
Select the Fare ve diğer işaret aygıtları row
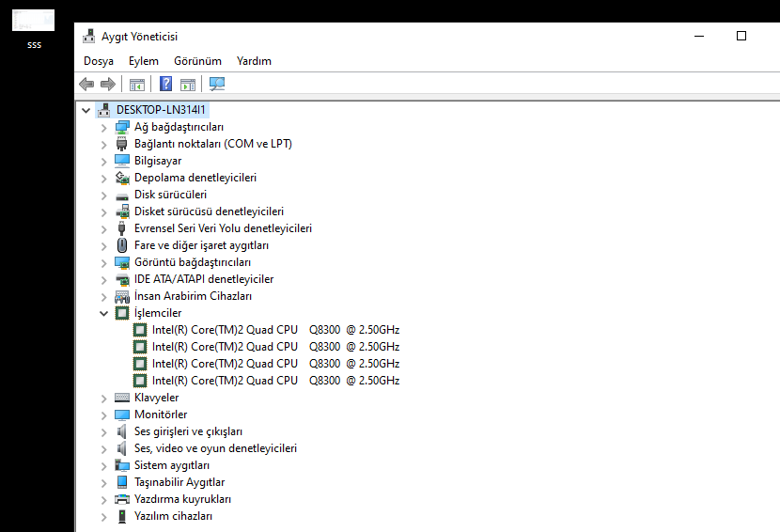coord(201,245)
